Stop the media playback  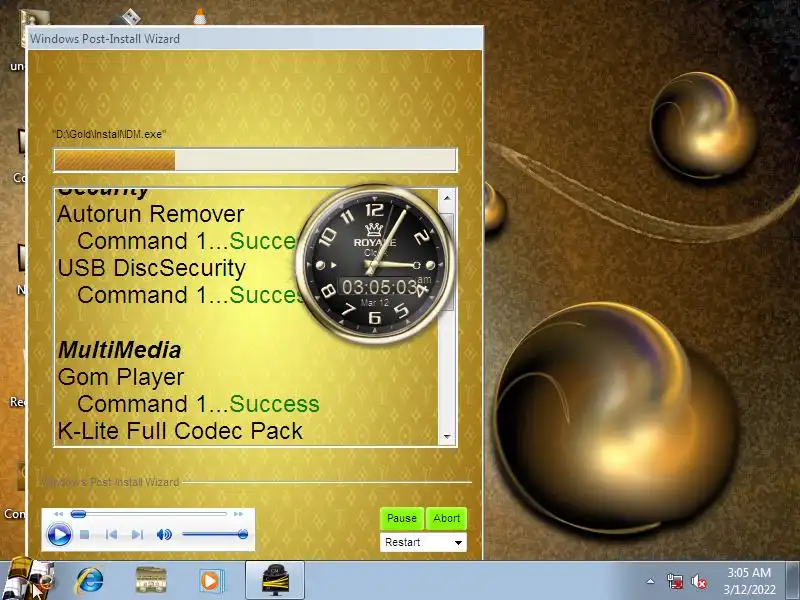[x=85, y=535]
